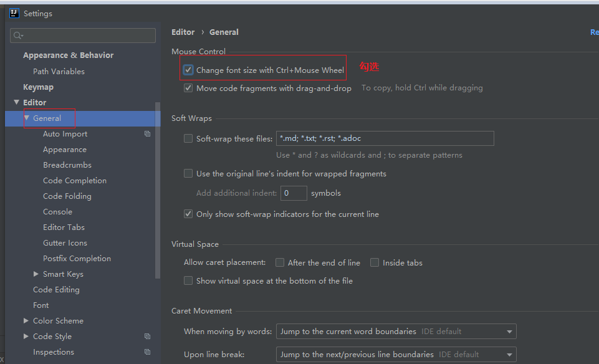Click the IntelliJ IDEA logo in the title bar
Viewport: 599px width, 364px height.
[x=13, y=13]
